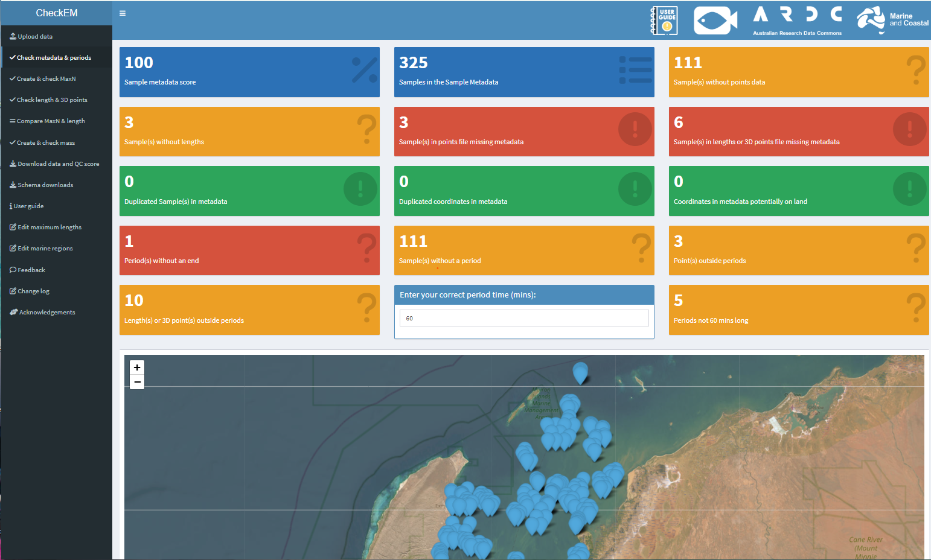Screen dimensions: 931x560
Task: Open the User Guide notebook icon
Action: [664, 21]
